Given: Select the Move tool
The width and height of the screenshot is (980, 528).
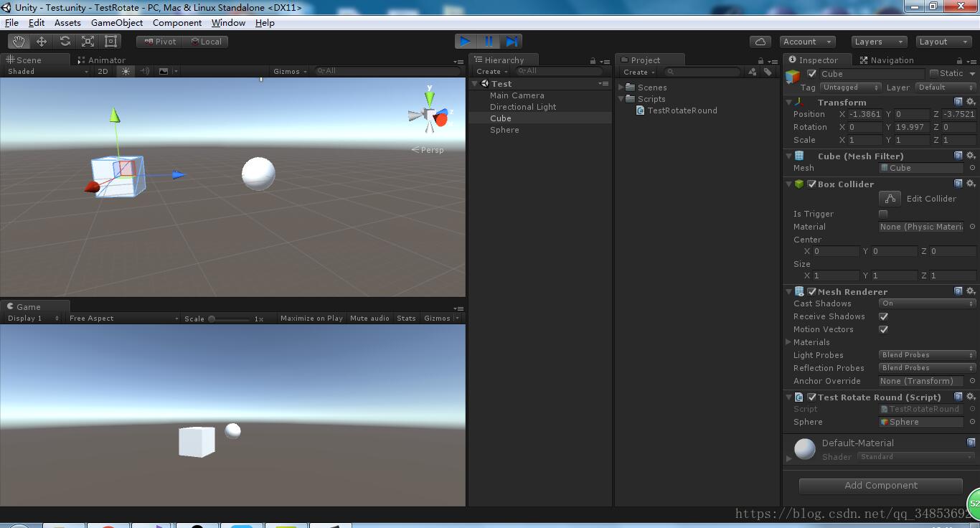Looking at the screenshot, I should pyautogui.click(x=42, y=42).
